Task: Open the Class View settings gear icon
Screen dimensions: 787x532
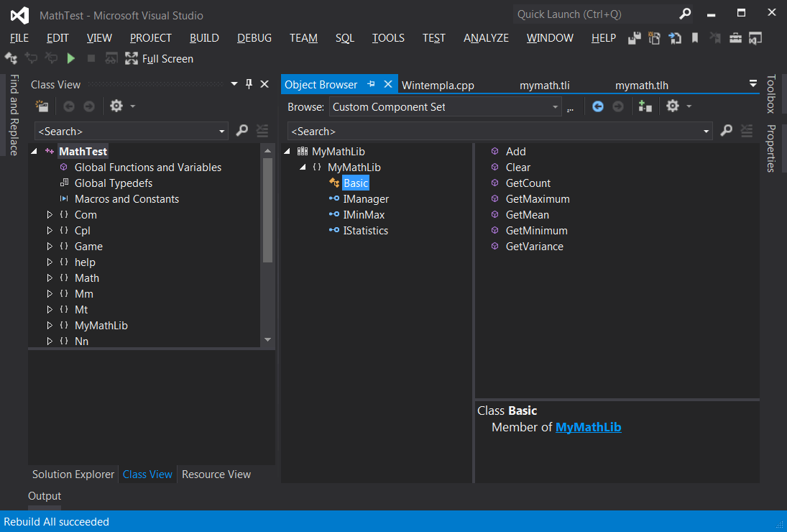Action: pyautogui.click(x=116, y=106)
